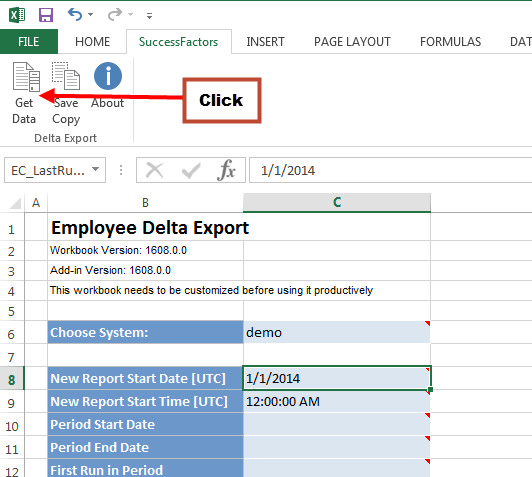Click the Save floppy disk icon
The width and height of the screenshot is (532, 477).
click(46, 15)
